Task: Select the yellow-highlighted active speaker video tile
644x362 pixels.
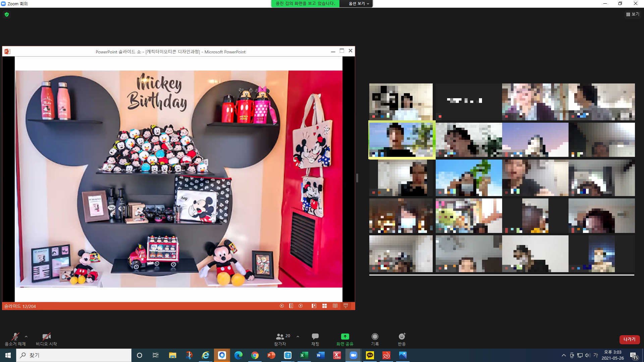Action: (x=402, y=140)
